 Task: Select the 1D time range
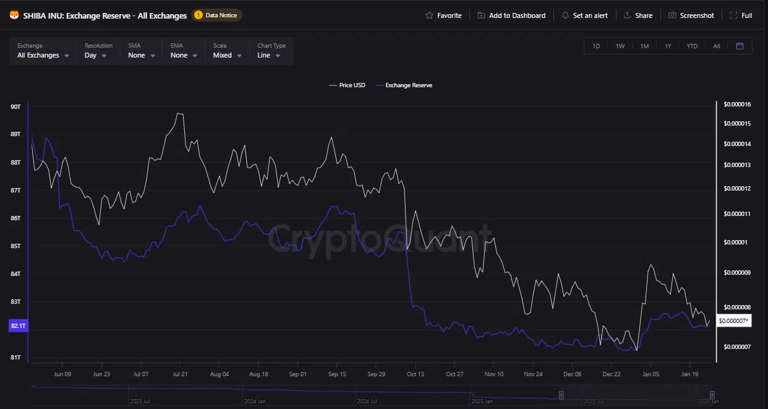coord(596,46)
